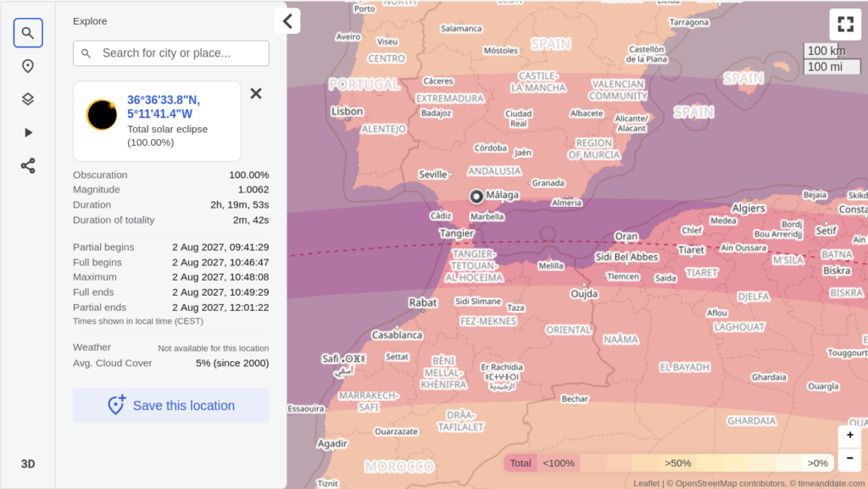This screenshot has height=489, width=868.
Task: Click Biskra on the map
Action: point(837,270)
